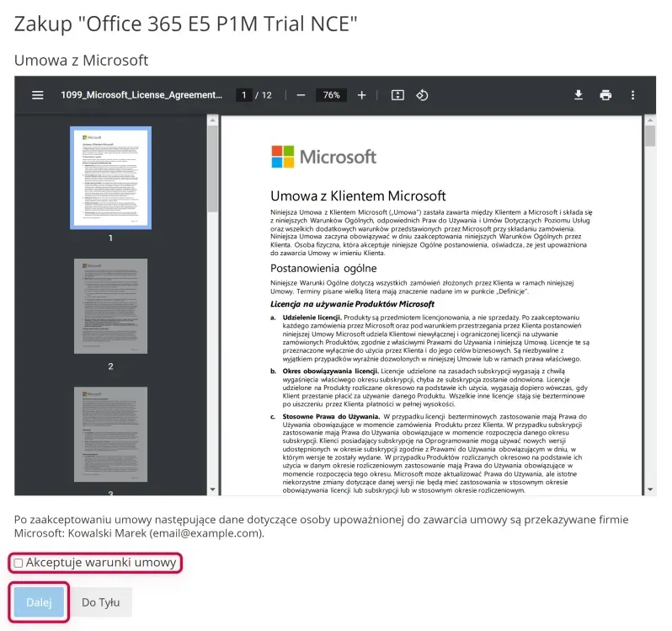Image resolution: width=672 pixels, height=631 pixels.
Task: Fit PDF to page icon
Action: click(x=397, y=95)
